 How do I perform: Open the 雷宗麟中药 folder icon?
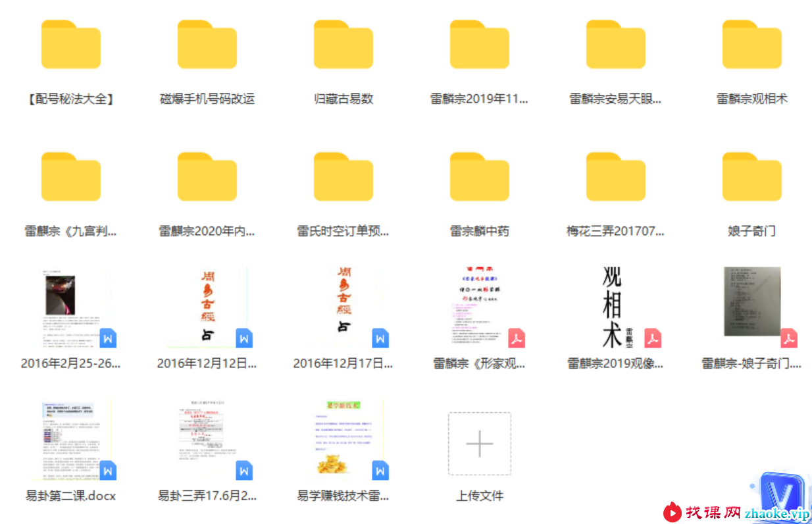coord(480,176)
